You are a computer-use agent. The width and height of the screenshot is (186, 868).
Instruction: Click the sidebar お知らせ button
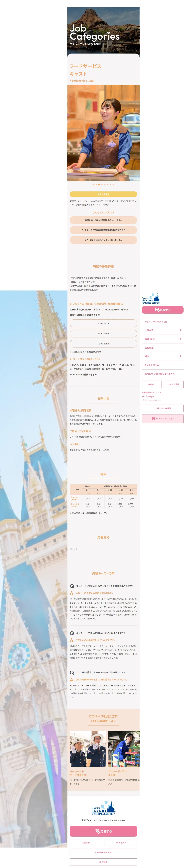coord(152,385)
